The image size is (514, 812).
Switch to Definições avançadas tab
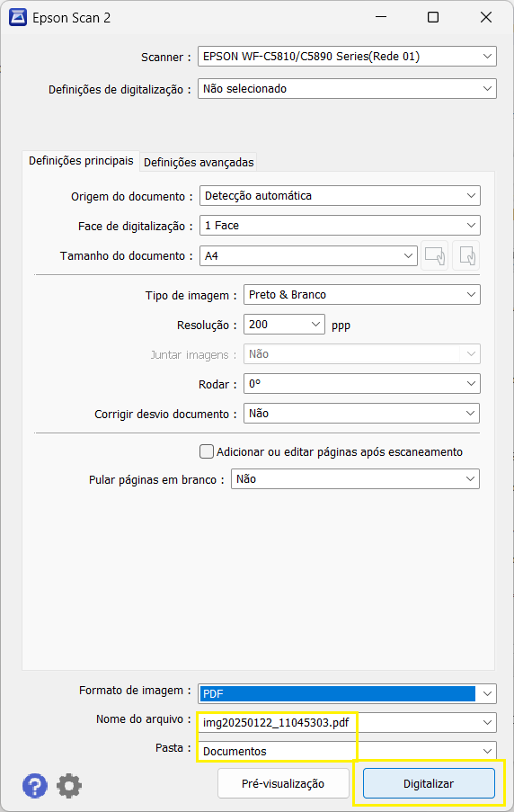point(199,163)
